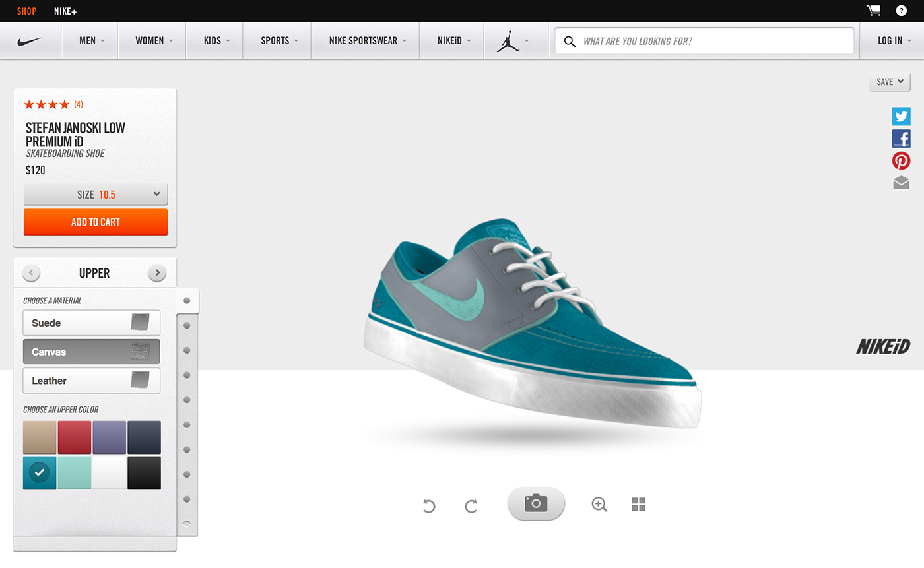
Task: Jump to the second step tab dot
Action: click(187, 325)
